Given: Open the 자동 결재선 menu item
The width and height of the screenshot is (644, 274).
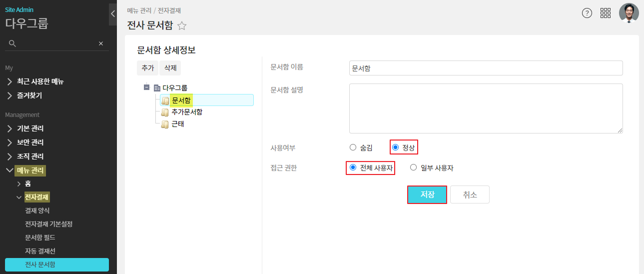Looking at the screenshot, I should click(x=40, y=250).
